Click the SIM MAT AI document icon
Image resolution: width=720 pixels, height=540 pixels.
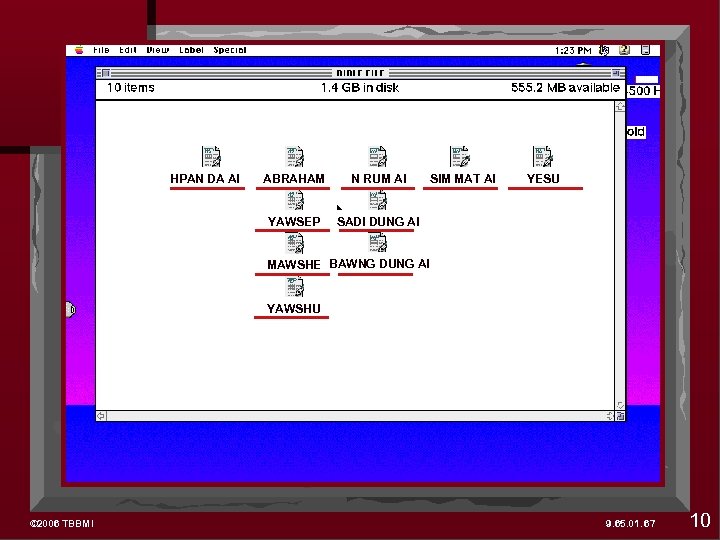[460, 157]
